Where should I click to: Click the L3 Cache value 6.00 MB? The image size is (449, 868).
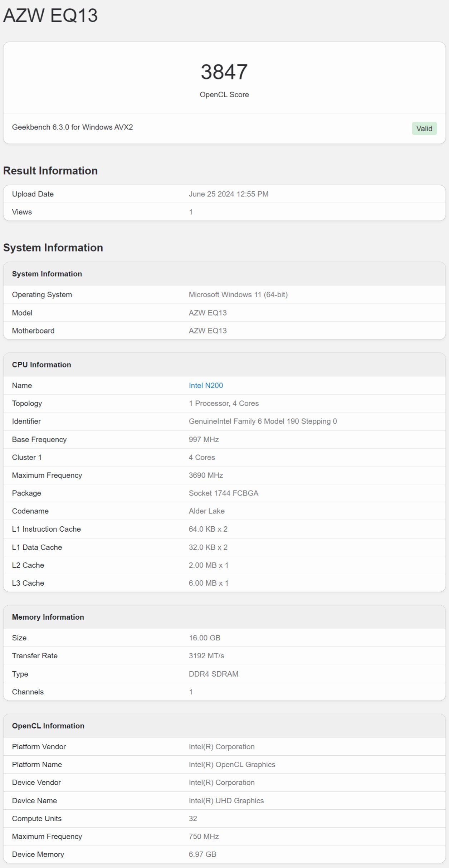click(x=208, y=583)
